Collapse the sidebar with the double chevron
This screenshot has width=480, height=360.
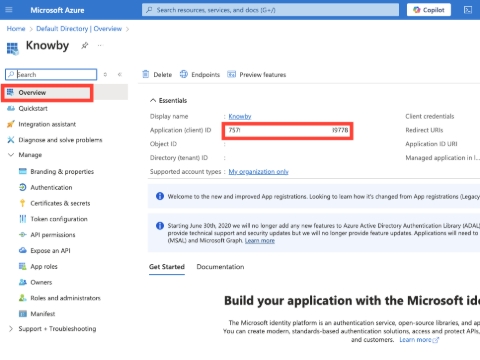(120, 74)
